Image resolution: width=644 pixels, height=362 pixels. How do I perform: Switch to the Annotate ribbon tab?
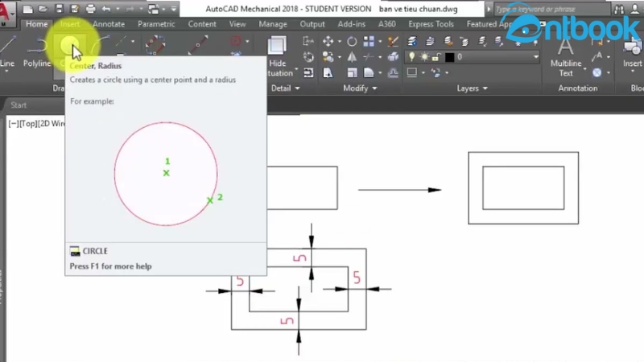109,24
